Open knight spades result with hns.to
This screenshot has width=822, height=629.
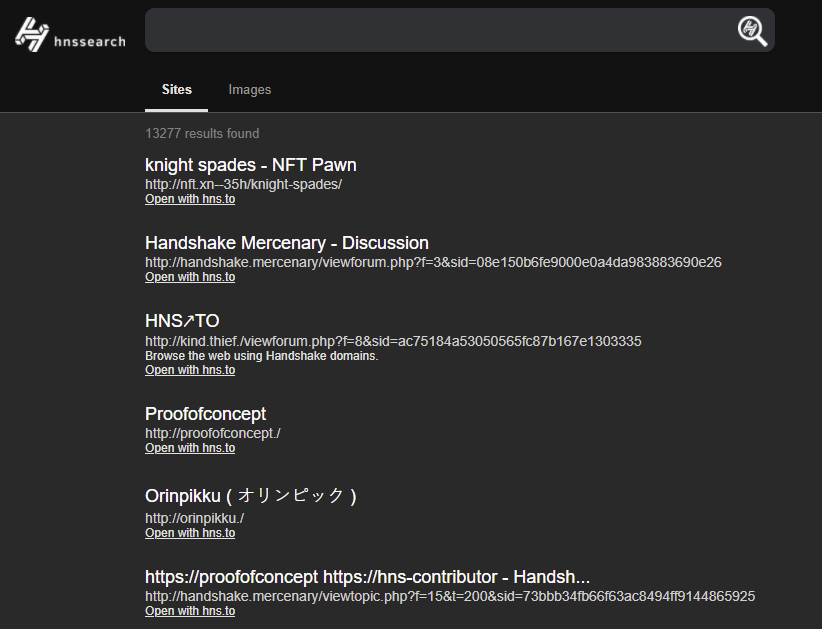(190, 199)
